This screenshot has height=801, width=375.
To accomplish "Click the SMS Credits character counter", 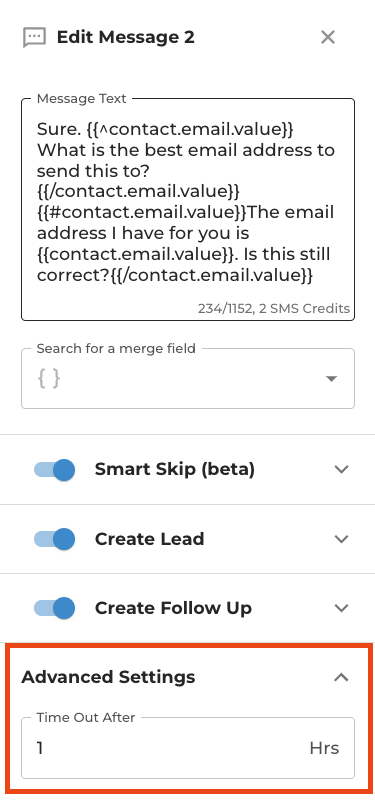I will pyautogui.click(x=274, y=309).
